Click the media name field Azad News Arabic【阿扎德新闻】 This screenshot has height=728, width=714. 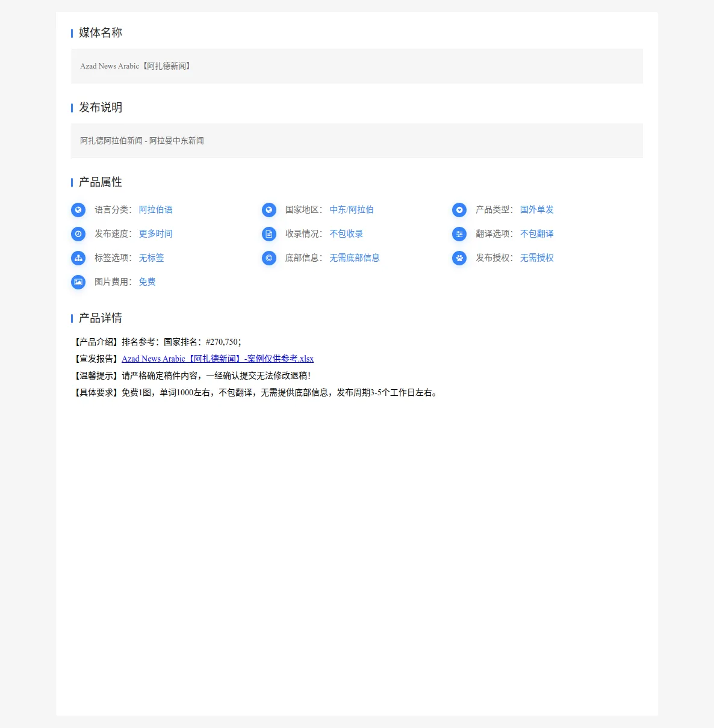(357, 66)
